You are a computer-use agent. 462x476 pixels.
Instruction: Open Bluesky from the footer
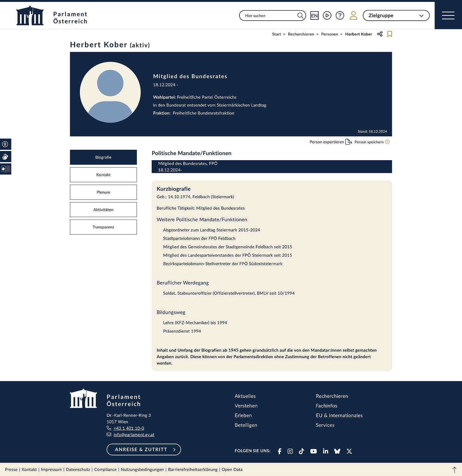click(337, 451)
